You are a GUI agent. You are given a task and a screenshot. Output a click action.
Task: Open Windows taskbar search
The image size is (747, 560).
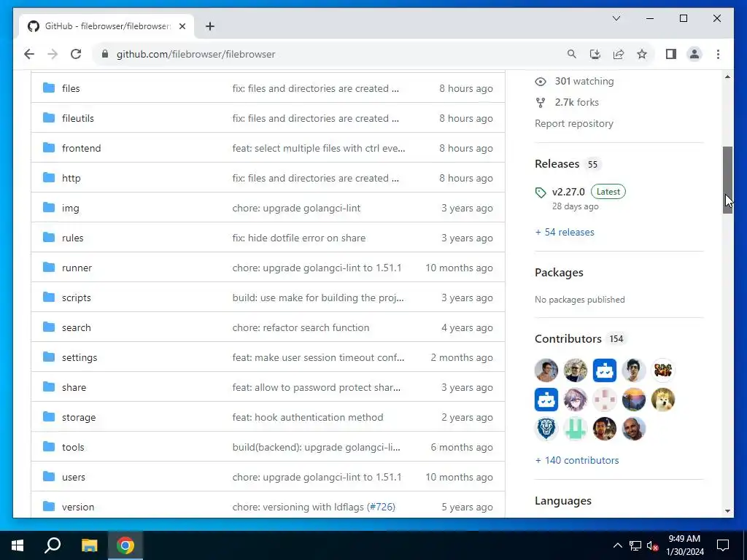point(53,545)
